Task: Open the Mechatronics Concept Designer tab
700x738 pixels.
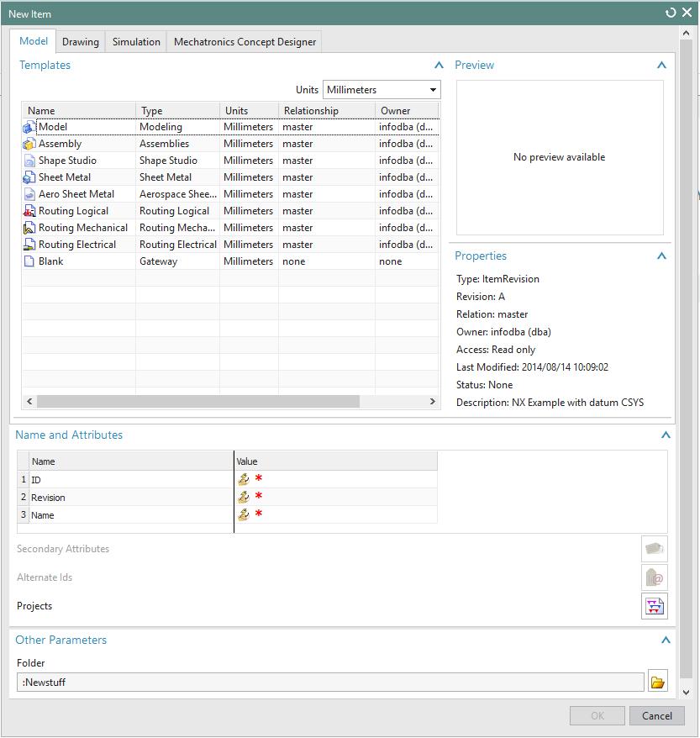Action: pyautogui.click(x=245, y=42)
